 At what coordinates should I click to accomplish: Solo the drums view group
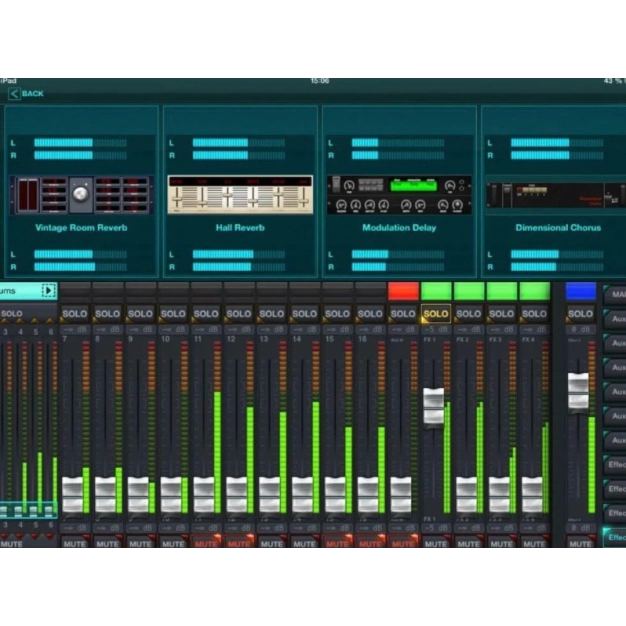coord(12,314)
